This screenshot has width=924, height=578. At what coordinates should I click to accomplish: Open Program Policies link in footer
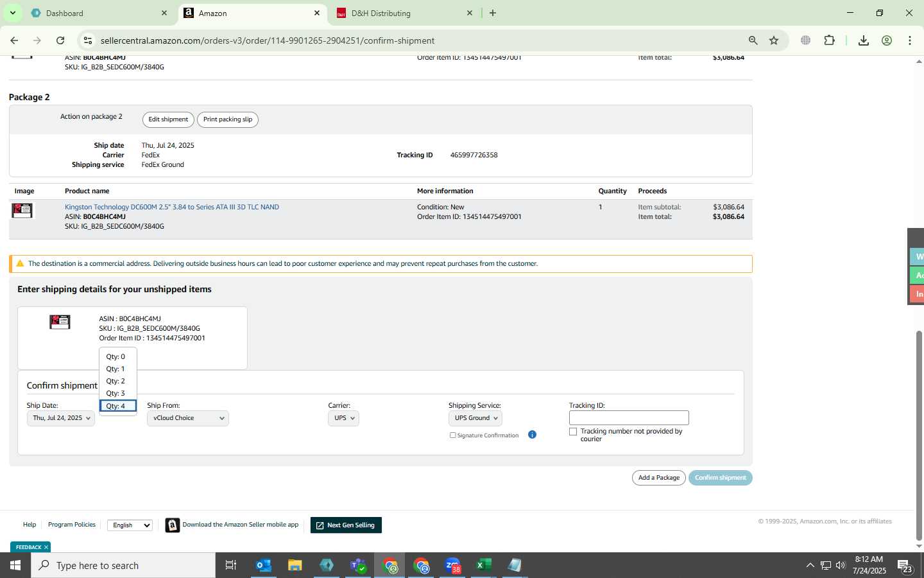72,525
